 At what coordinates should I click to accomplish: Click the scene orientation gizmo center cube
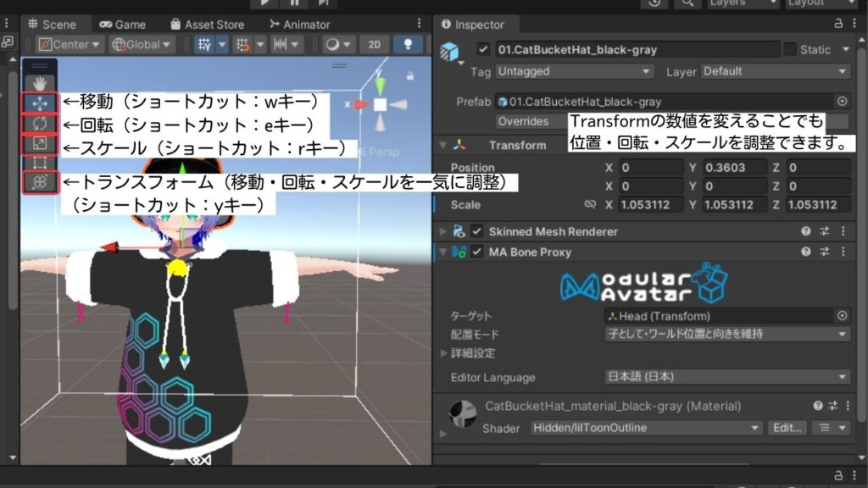tap(381, 104)
